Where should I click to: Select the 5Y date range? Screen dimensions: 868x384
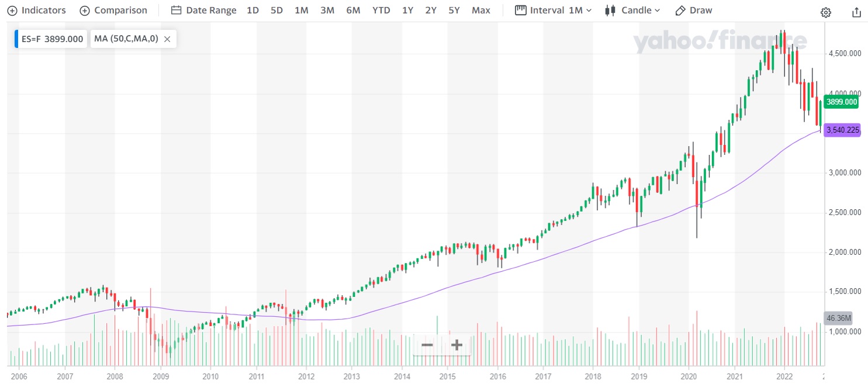[x=454, y=11]
